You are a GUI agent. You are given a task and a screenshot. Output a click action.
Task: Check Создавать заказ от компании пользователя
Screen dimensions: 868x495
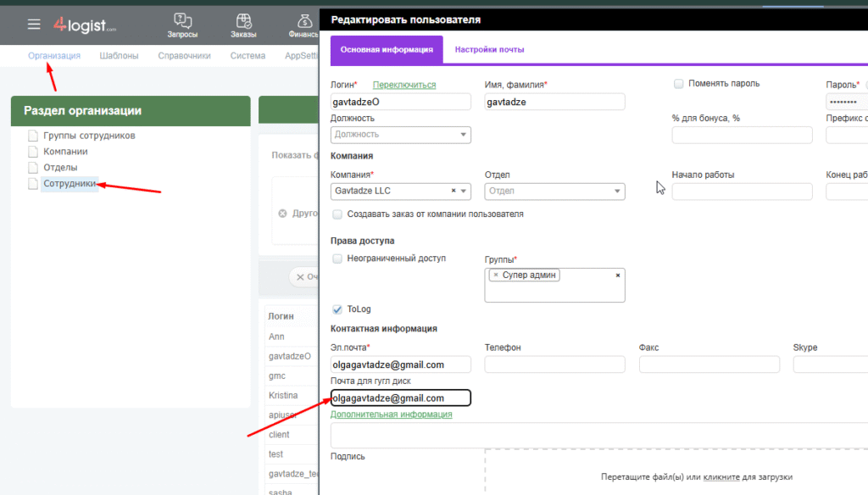(338, 214)
